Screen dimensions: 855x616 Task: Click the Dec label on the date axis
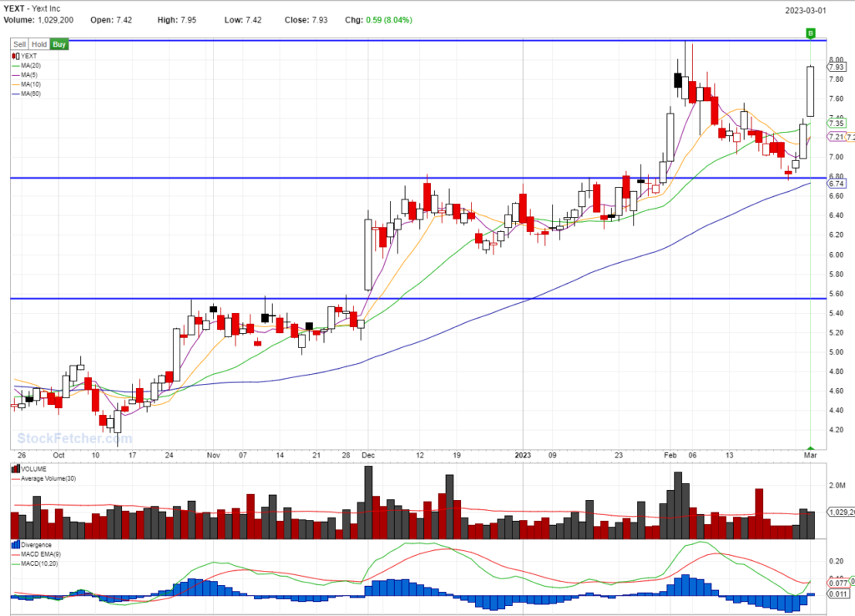pyautogui.click(x=368, y=455)
